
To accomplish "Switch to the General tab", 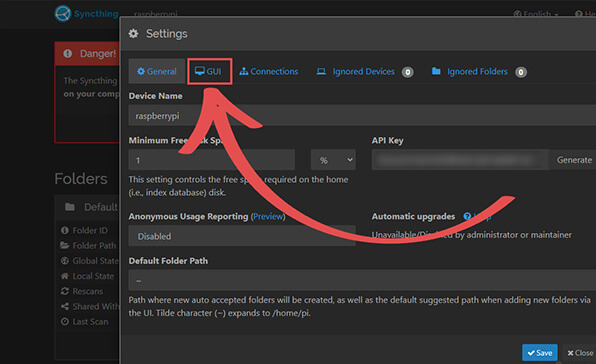I will point(157,71).
